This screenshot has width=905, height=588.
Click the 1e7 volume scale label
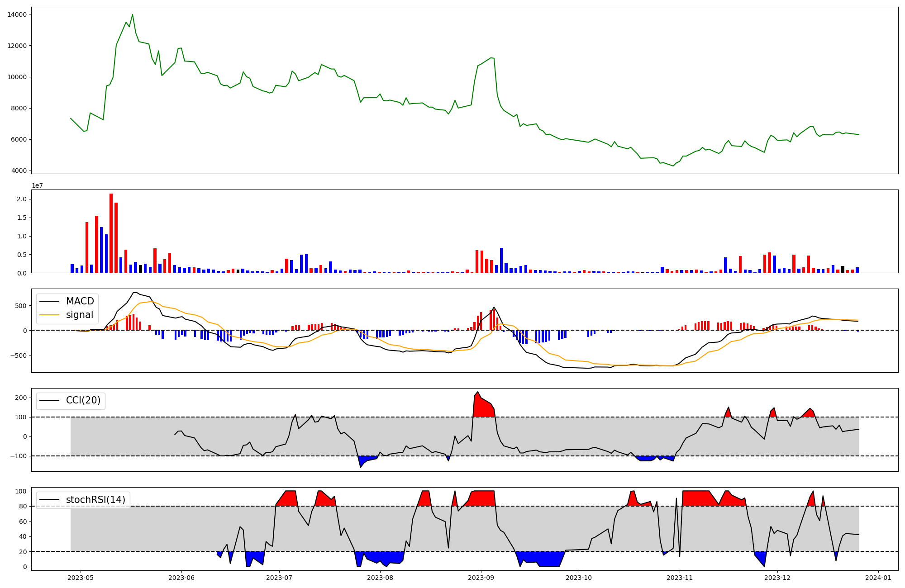[37, 186]
